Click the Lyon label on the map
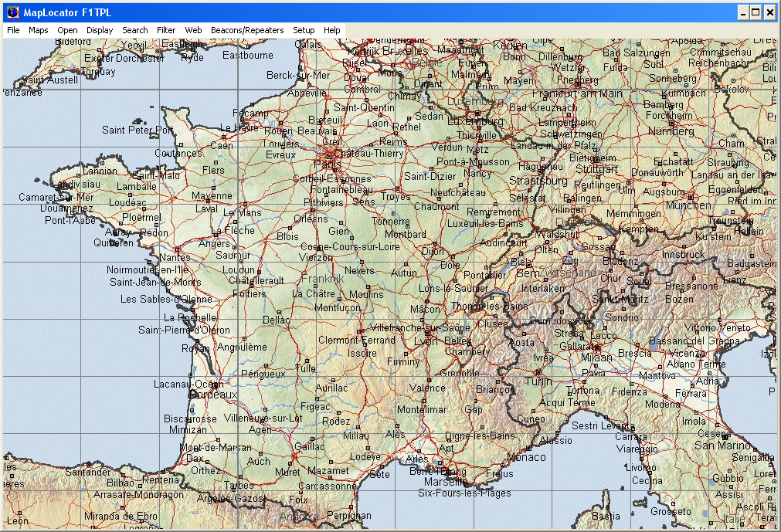 (x=426, y=341)
